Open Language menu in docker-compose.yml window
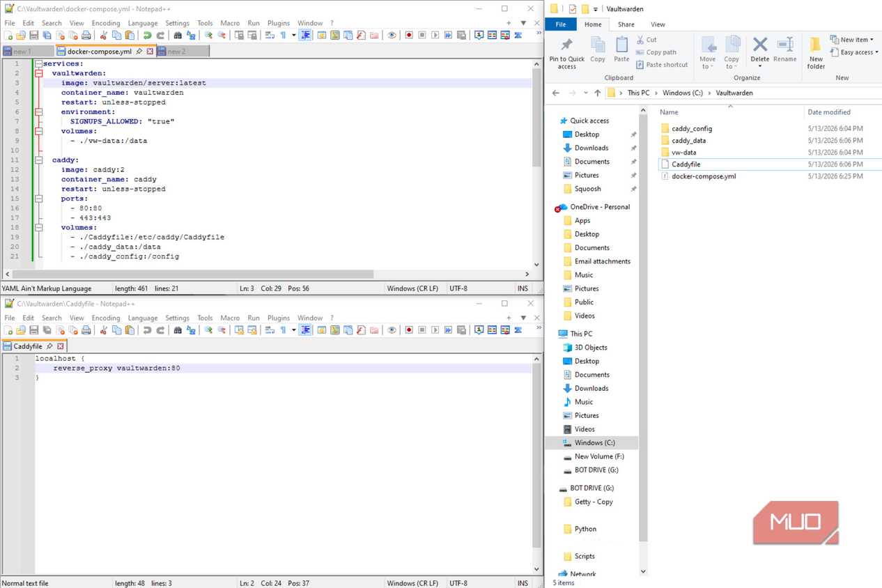Image resolution: width=882 pixels, height=588 pixels. coord(143,23)
